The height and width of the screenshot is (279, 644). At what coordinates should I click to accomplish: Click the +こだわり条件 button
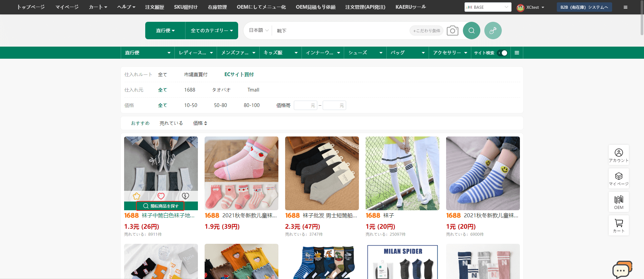click(x=427, y=31)
